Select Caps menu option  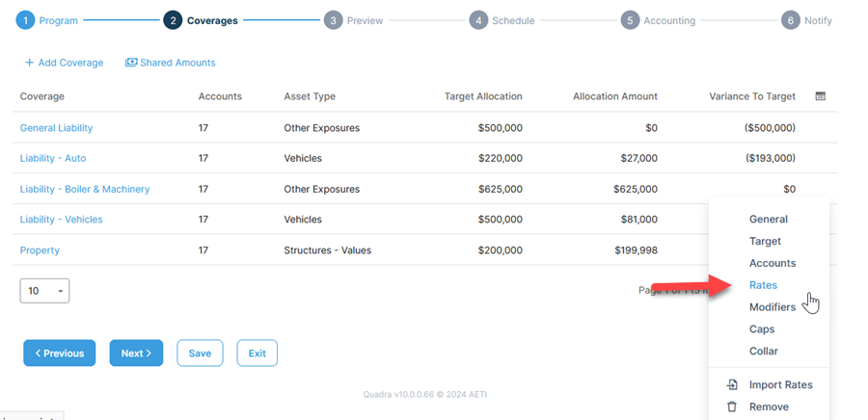[x=762, y=329]
